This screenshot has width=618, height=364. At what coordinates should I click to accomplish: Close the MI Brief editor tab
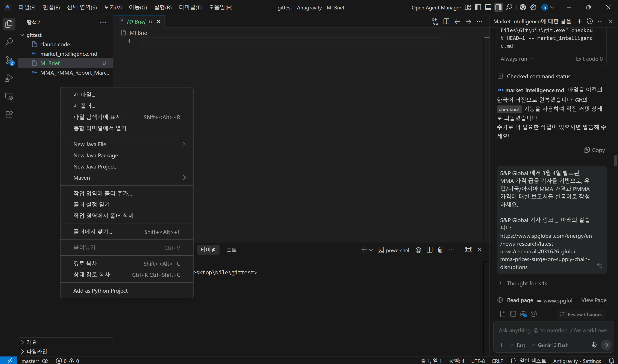click(158, 22)
